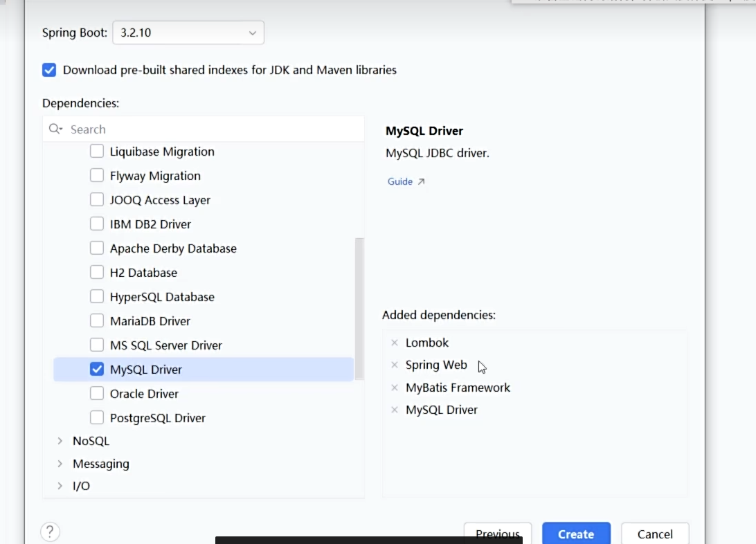Toggle download pre-built shared indexes checkbox
The height and width of the screenshot is (544, 756).
(49, 70)
